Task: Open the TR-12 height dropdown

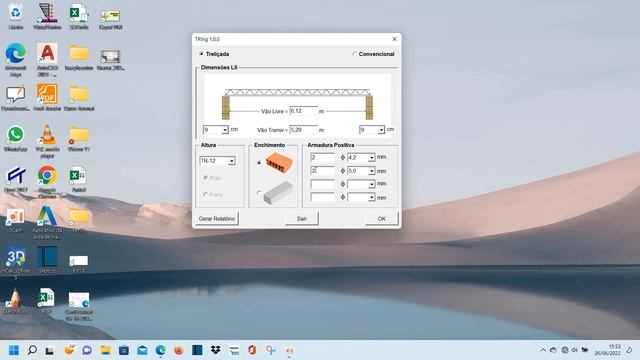Action: [x=231, y=161]
